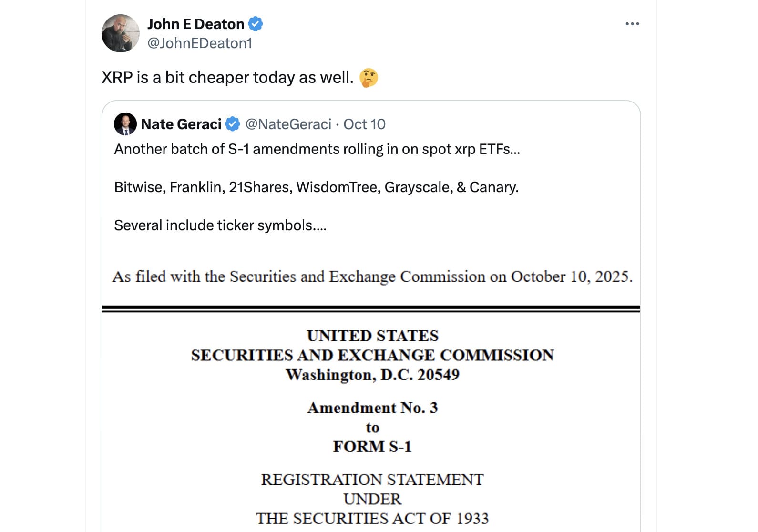Viewport: 758px width, 532px height.
Task: Open Nate Geraci's small avatar
Action: [x=125, y=124]
